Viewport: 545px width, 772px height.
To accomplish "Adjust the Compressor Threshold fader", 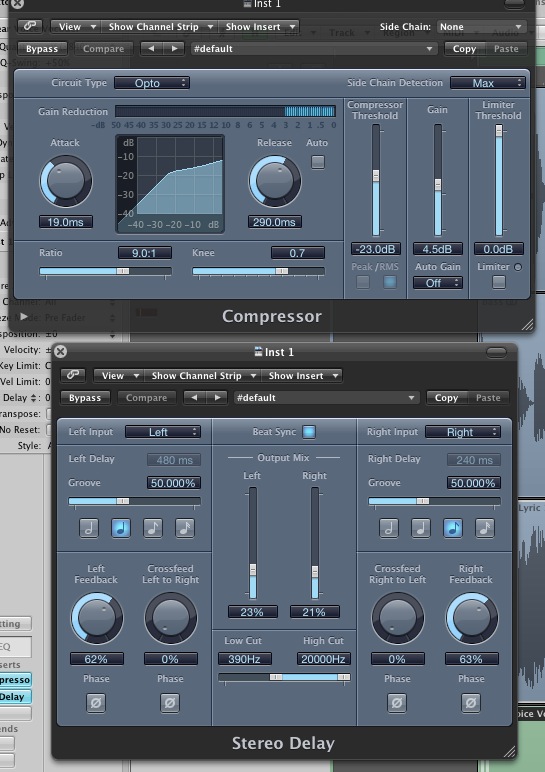I will tap(376, 180).
